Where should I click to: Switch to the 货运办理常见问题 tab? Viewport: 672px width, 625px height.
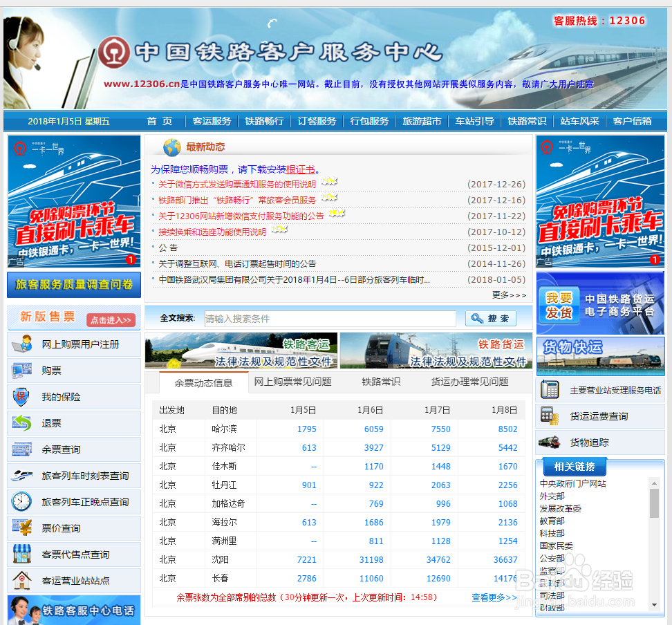(469, 382)
